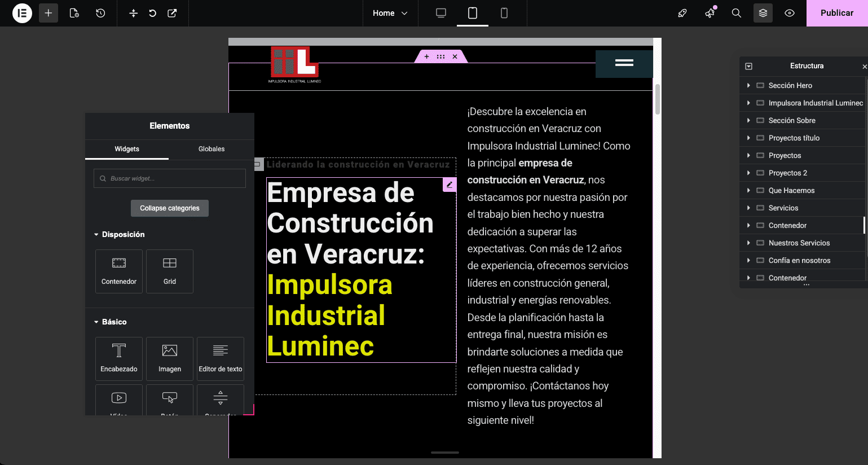Image resolution: width=868 pixels, height=465 pixels.
Task: Expand Sección Hero in Estructura
Action: (748, 85)
